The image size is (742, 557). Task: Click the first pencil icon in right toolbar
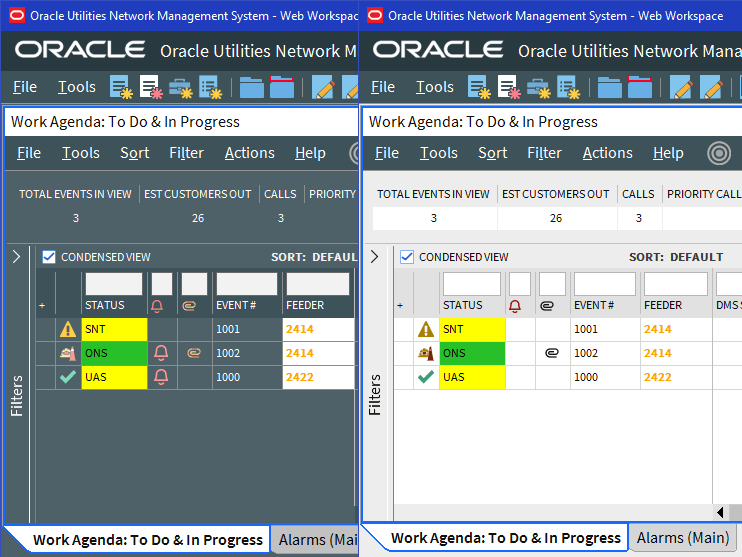pos(681,87)
